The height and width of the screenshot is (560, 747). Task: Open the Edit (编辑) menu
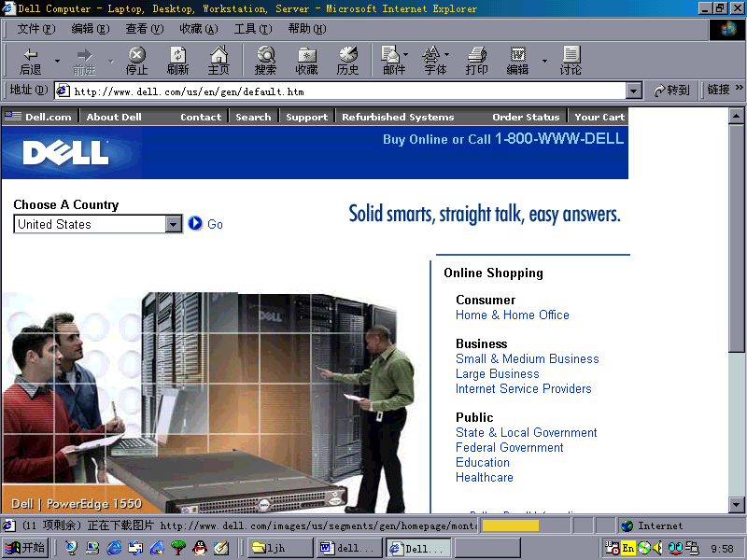(x=90, y=29)
